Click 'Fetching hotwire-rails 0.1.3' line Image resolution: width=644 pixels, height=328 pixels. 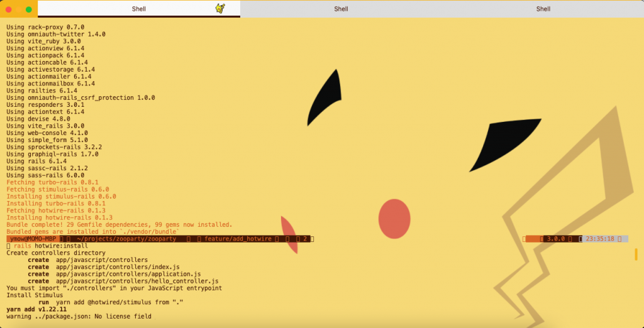tap(56, 210)
